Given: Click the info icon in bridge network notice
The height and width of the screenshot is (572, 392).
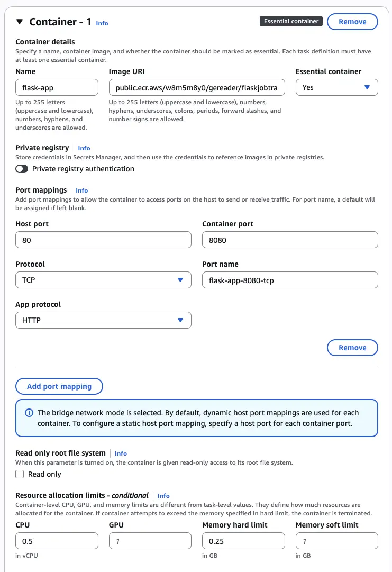Looking at the screenshot, I should click(28, 413).
